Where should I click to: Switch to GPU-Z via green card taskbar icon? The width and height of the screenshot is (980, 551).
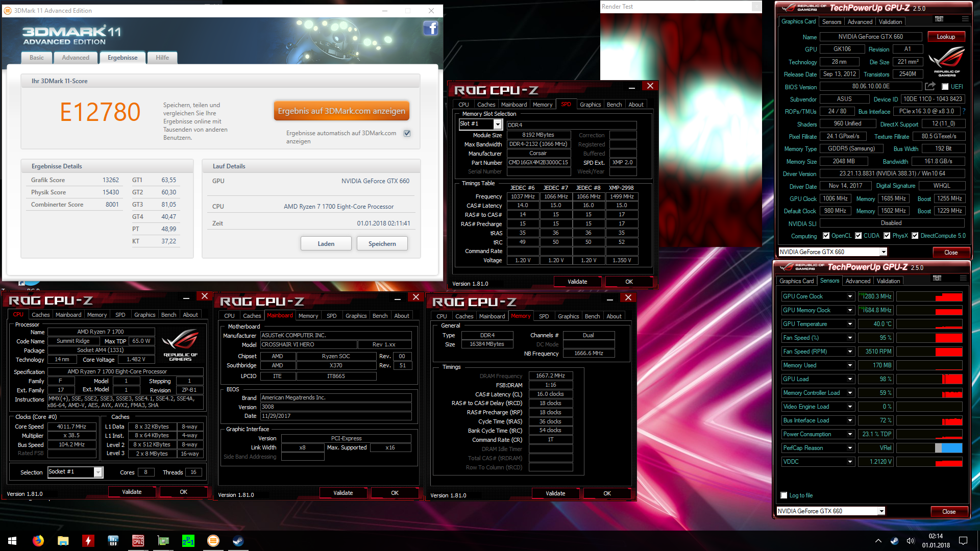(x=163, y=541)
